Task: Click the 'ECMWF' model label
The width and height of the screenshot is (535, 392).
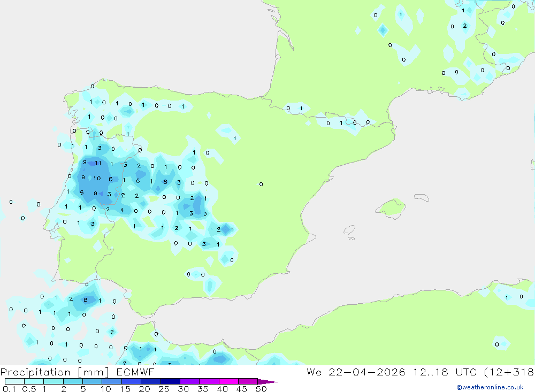Action: pyautogui.click(x=135, y=372)
